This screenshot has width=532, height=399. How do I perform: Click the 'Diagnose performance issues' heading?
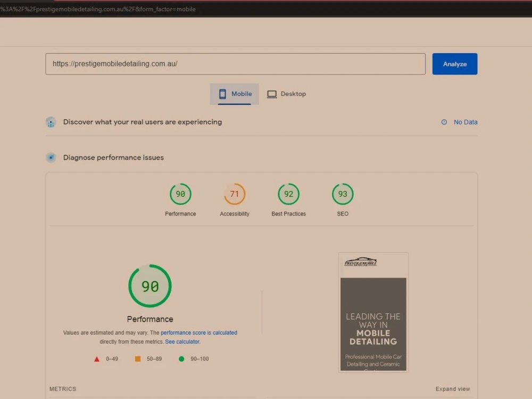coord(113,157)
